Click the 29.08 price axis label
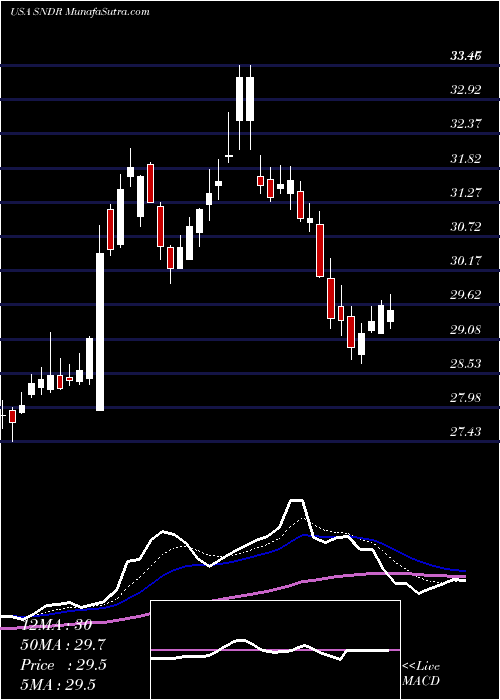This screenshot has height=700, width=500. pos(466,329)
